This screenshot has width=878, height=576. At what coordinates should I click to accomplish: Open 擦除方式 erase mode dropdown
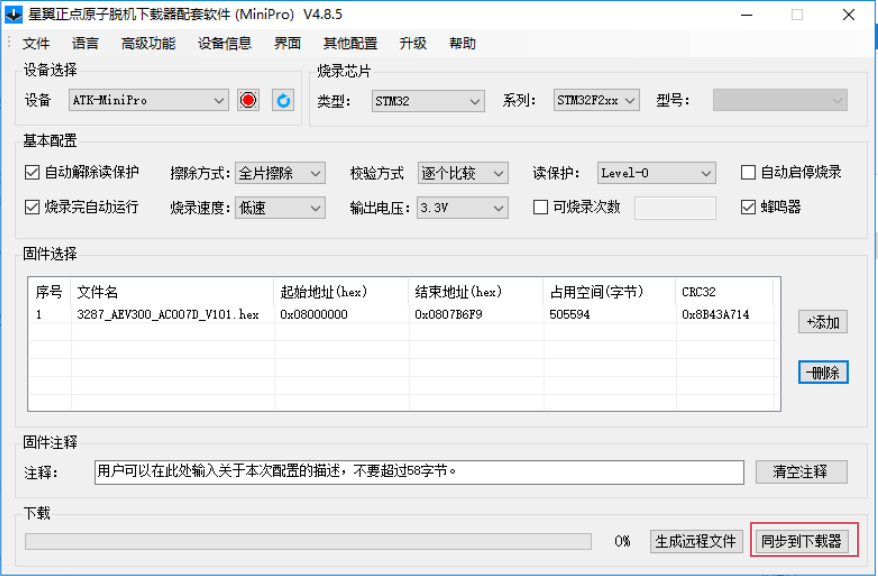(x=280, y=173)
